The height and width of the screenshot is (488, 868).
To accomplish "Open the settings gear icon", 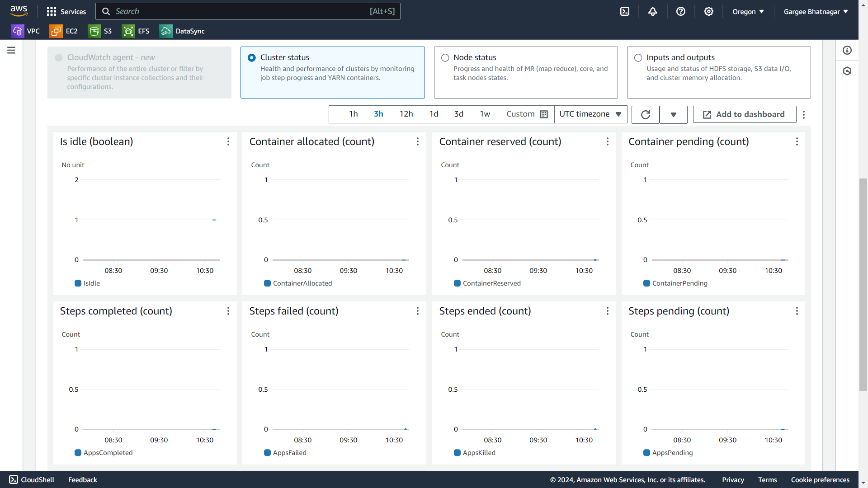I will [x=709, y=12].
